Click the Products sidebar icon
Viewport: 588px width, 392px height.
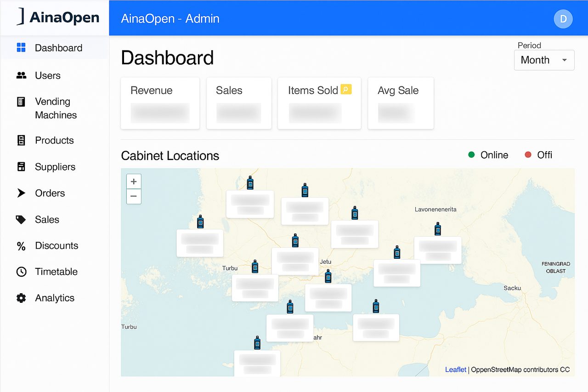21,140
